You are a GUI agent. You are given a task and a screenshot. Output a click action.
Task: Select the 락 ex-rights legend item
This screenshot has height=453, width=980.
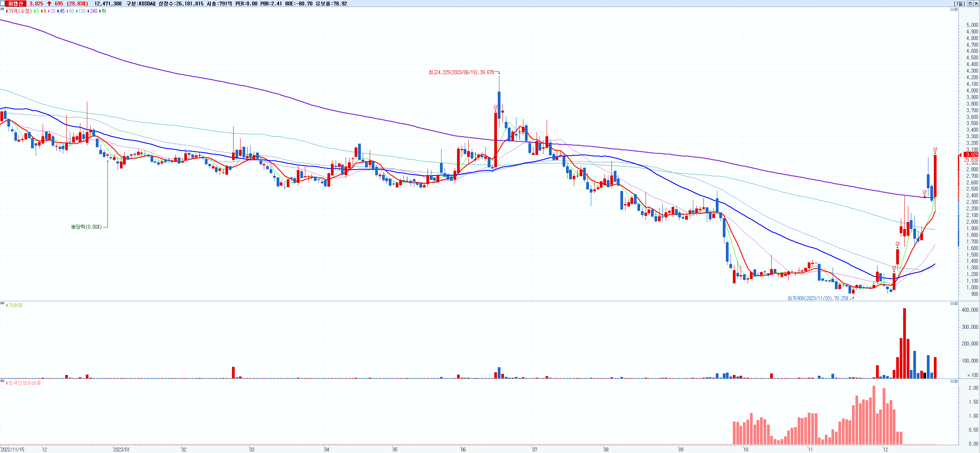coord(104,11)
